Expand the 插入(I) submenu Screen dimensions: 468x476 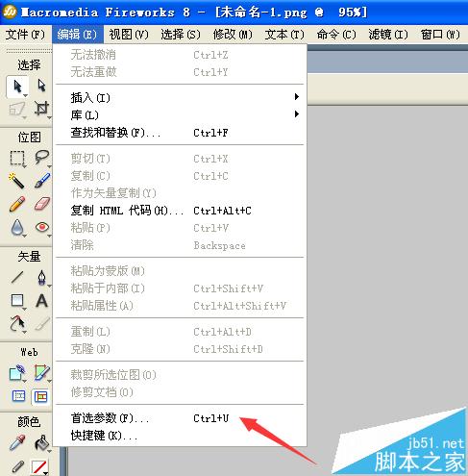coord(180,97)
